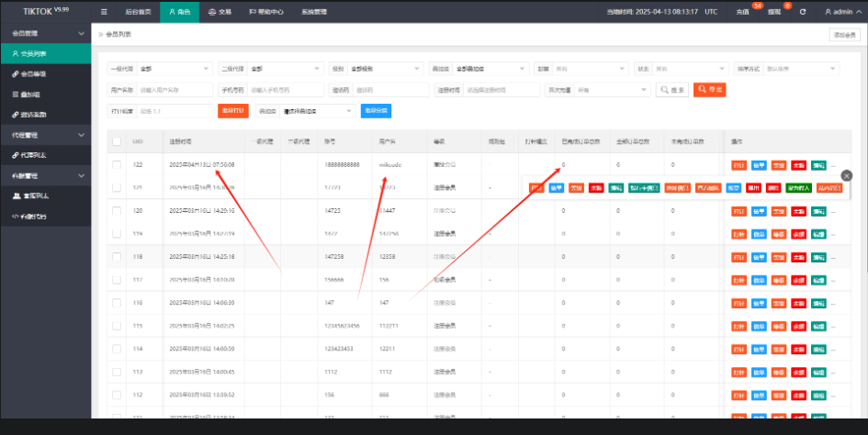Check the checkbox for UID 113 row

point(117,372)
